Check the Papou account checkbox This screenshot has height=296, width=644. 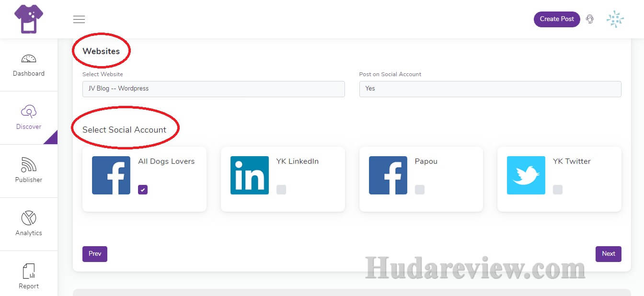pos(420,190)
